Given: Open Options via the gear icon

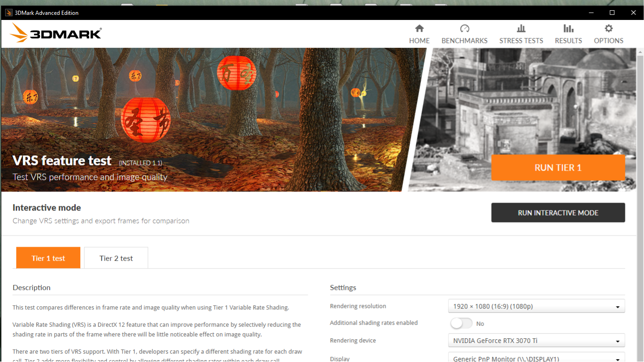Looking at the screenshot, I should click(609, 29).
